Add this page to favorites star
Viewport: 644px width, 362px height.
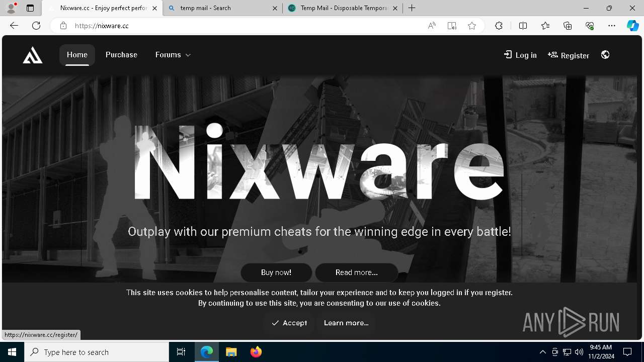(x=472, y=26)
